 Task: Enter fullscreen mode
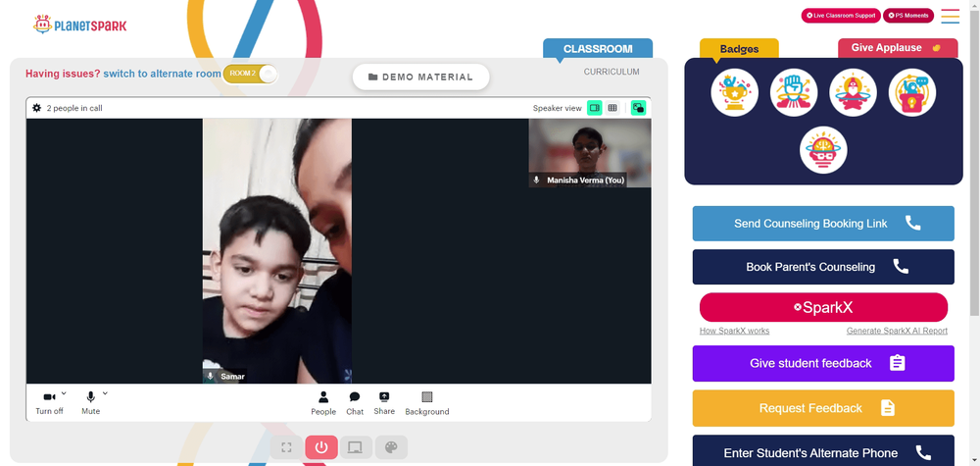pyautogui.click(x=287, y=447)
